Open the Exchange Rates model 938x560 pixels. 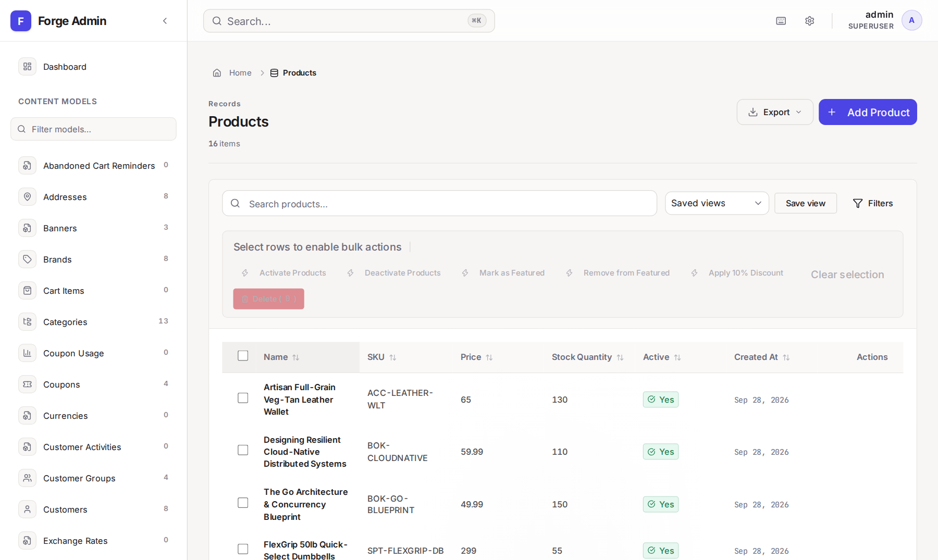[94, 541]
